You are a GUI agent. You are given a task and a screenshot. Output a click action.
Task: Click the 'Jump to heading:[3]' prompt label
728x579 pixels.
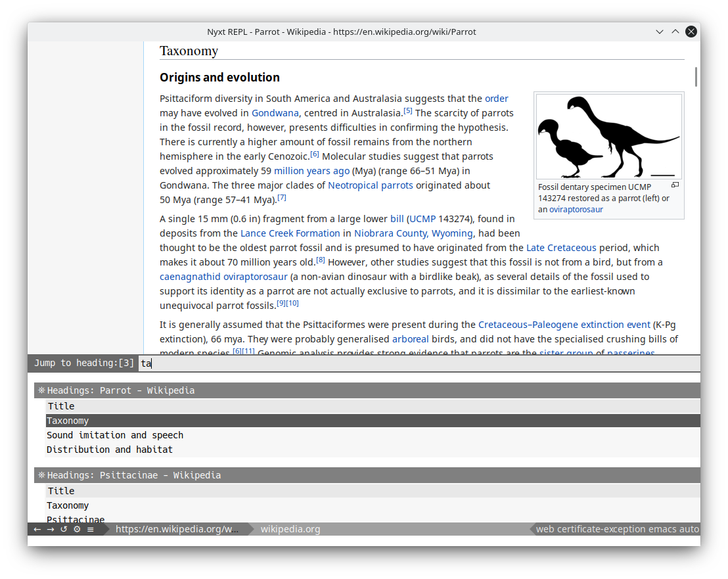point(83,363)
